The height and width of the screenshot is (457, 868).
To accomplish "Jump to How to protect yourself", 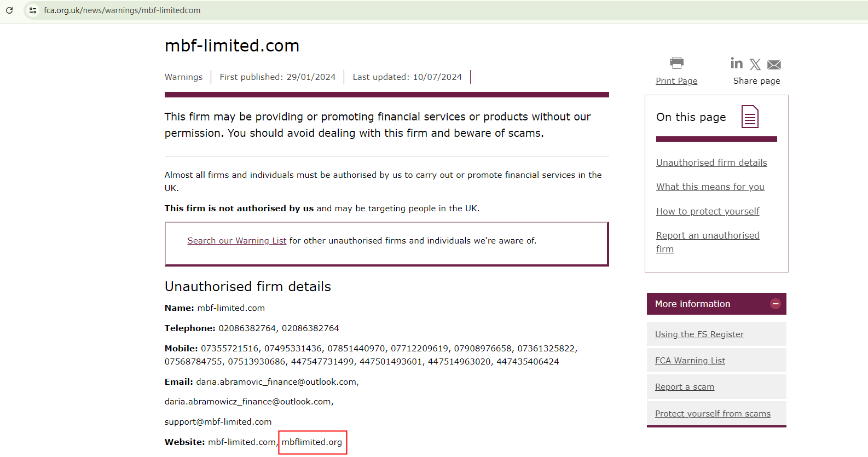I will [x=708, y=211].
